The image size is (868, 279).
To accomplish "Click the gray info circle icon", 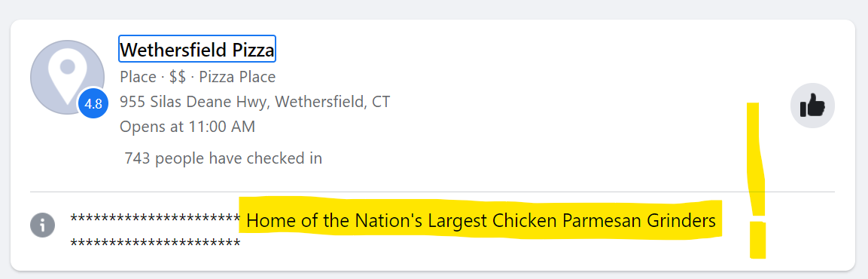I will (43, 225).
